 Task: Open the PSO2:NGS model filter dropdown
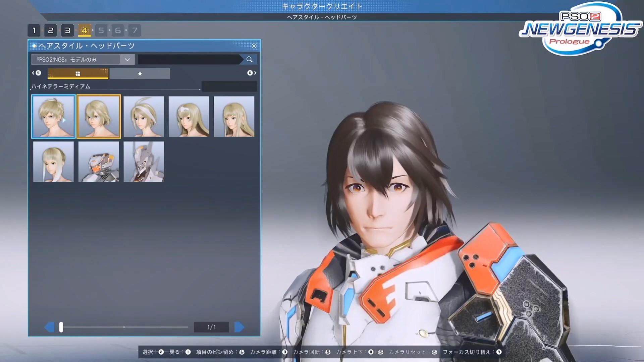point(127,59)
